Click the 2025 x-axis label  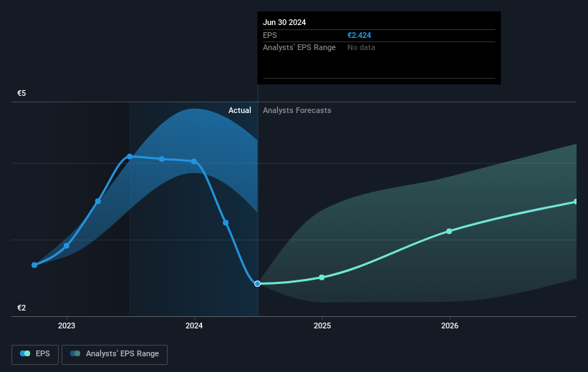[x=322, y=325]
